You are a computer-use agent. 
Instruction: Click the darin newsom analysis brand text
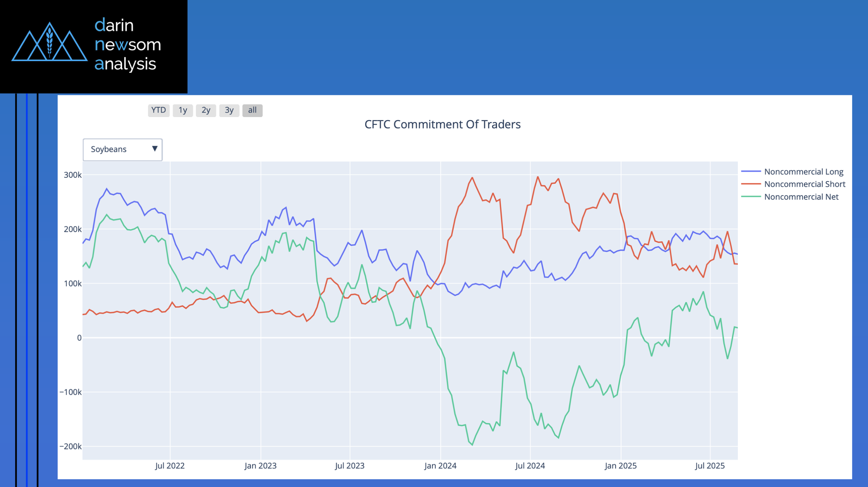click(127, 45)
